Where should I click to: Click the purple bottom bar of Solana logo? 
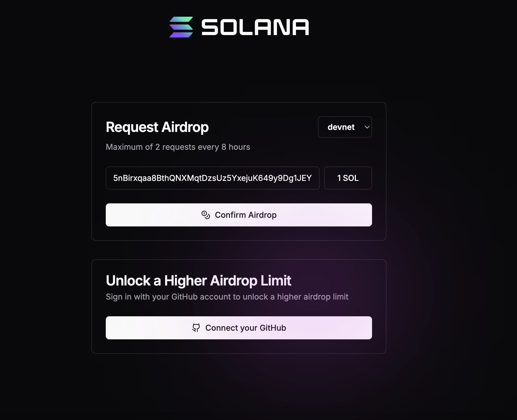click(181, 35)
